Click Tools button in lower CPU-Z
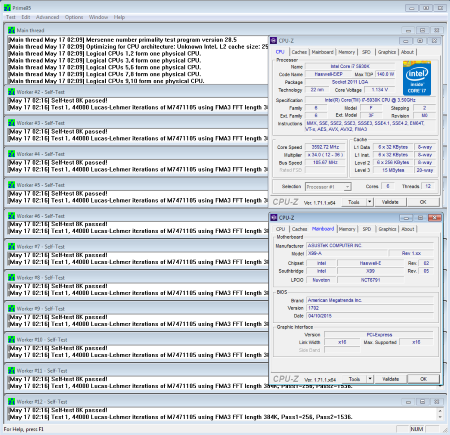450x435 pixels. pos(354,379)
